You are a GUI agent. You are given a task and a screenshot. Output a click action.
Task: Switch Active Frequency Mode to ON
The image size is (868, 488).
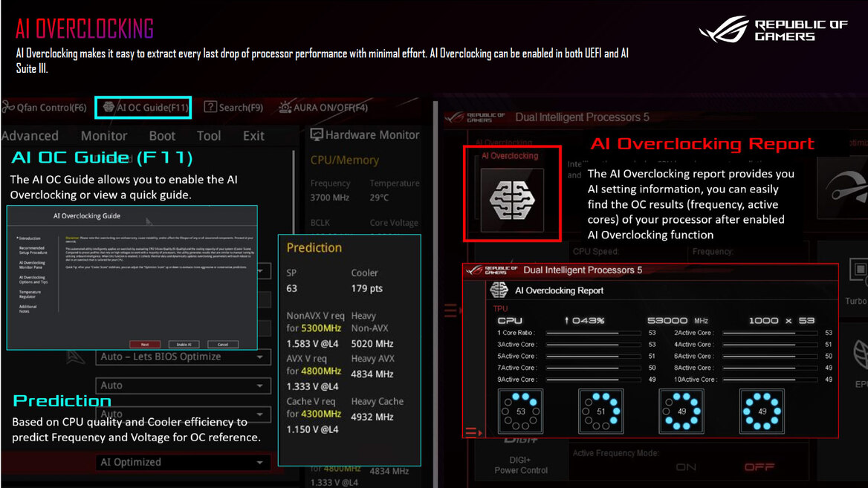pos(686,467)
